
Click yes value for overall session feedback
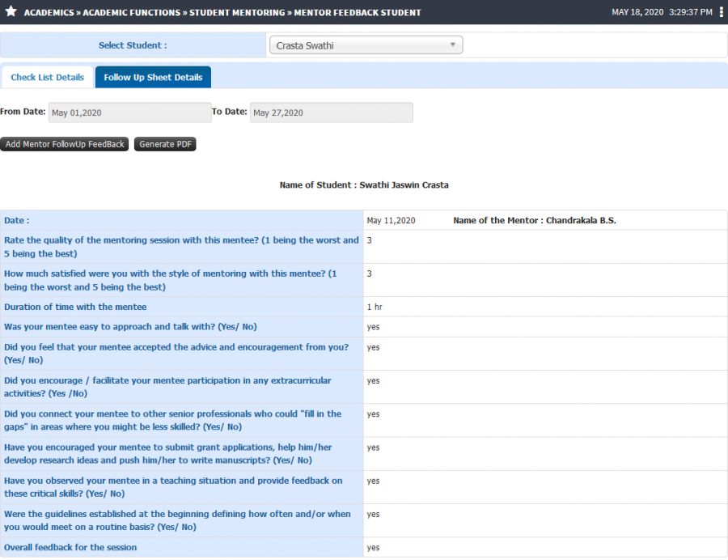pyautogui.click(x=373, y=548)
